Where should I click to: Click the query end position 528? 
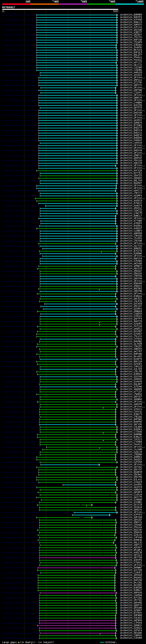[115, 11]
